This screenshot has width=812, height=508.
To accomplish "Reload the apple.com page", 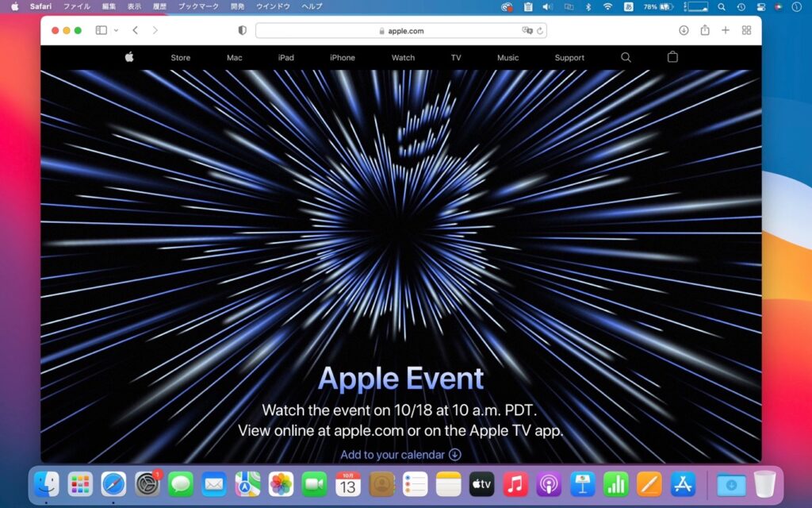I will [x=539, y=30].
